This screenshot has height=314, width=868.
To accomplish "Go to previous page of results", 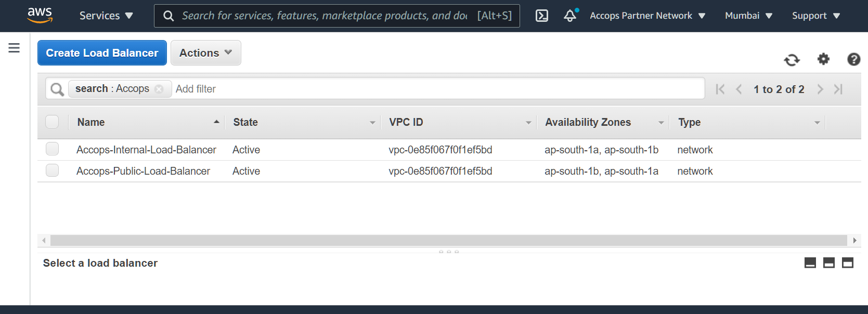I will coord(739,89).
